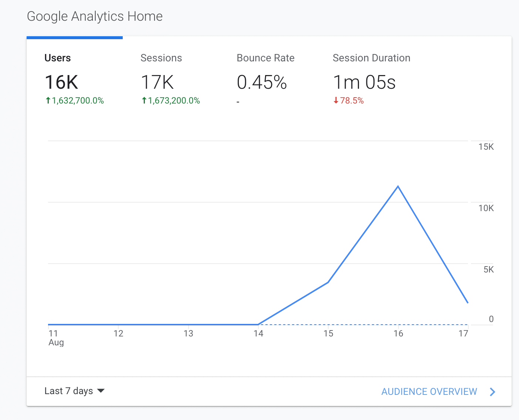
Task: Click the 1,632,700.0% users change percentage
Action: click(x=78, y=101)
